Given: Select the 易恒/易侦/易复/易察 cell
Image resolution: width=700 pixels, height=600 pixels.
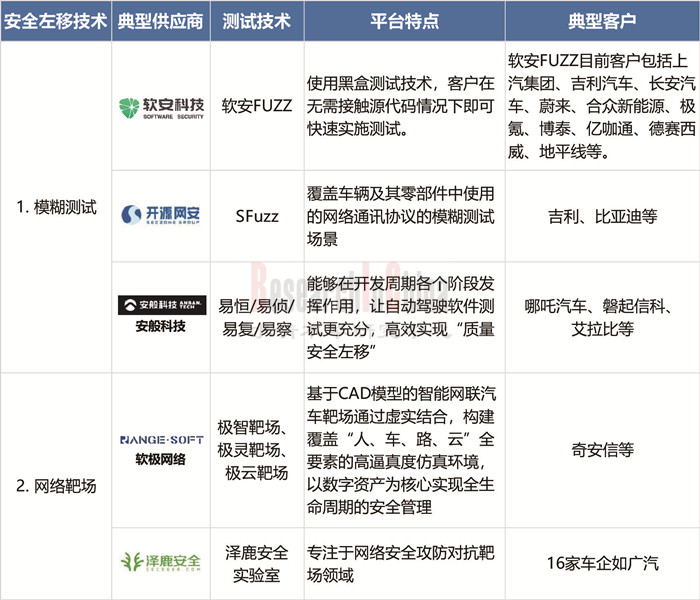Looking at the screenshot, I should 257,317.
